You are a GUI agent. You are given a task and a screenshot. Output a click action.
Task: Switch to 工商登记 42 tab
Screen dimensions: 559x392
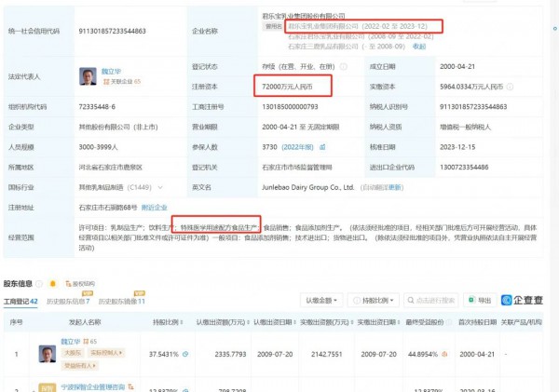[20, 302]
